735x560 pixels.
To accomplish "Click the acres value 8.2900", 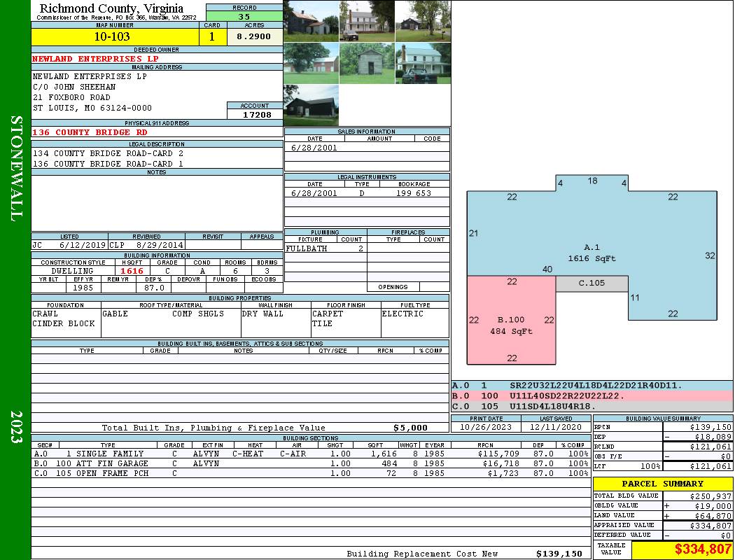I will click(255, 36).
